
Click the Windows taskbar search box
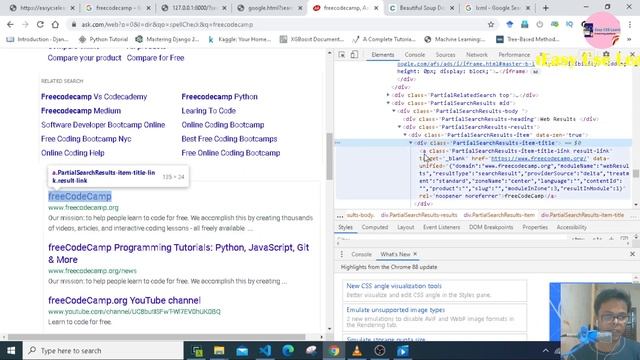click(103, 351)
